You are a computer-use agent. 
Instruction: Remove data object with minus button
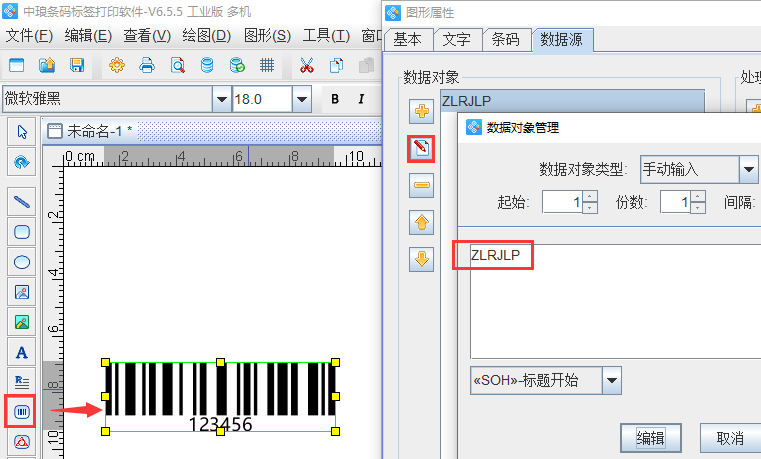(421, 185)
